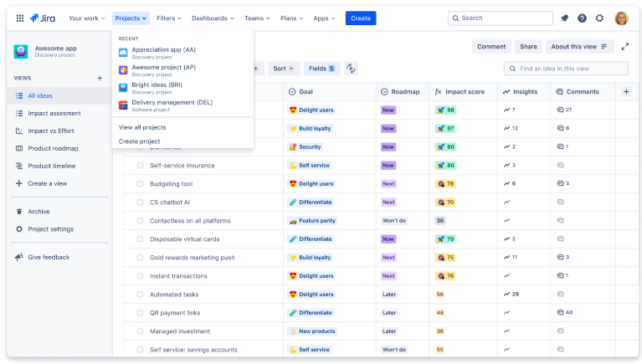This screenshot has width=642, height=364.
Task: Expand view to fullscreen
Action: pos(624,47)
